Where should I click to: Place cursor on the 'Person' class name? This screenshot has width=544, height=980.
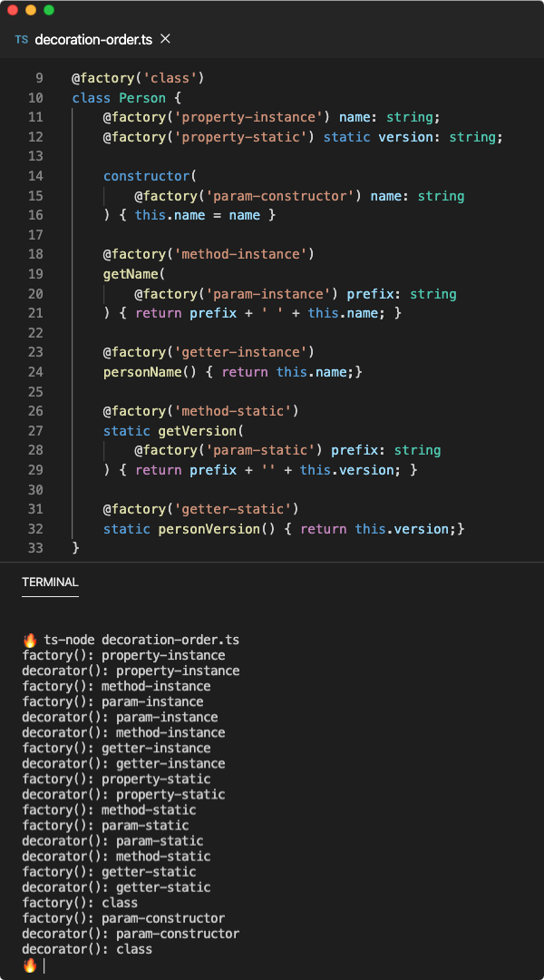tap(139, 98)
